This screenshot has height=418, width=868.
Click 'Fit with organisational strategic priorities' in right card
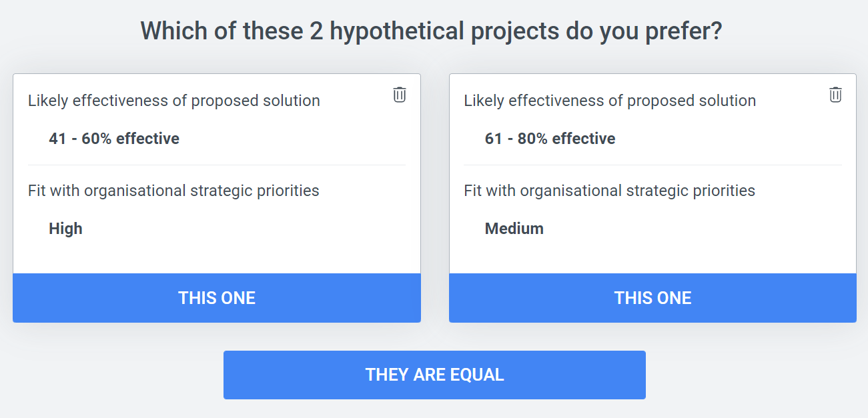tap(609, 191)
